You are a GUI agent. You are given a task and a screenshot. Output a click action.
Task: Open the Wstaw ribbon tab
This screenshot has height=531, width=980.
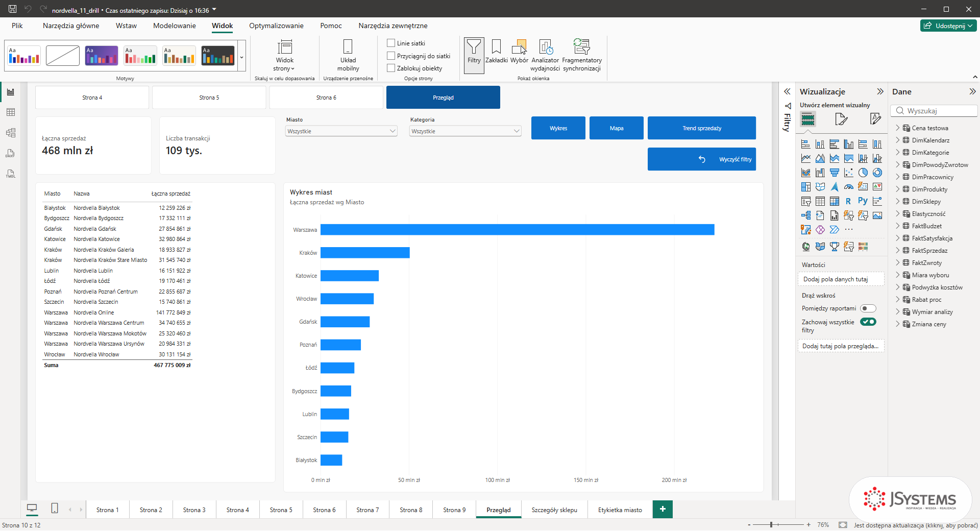126,26
